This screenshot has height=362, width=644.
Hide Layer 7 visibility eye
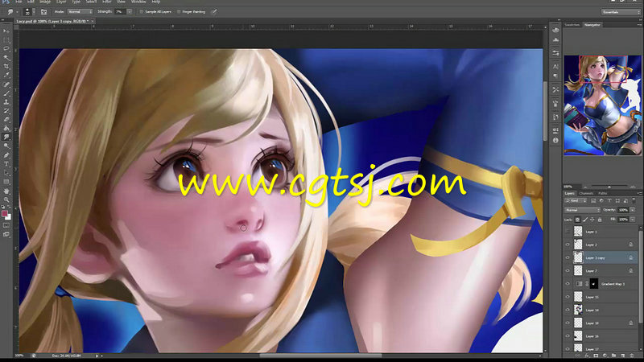tap(568, 271)
